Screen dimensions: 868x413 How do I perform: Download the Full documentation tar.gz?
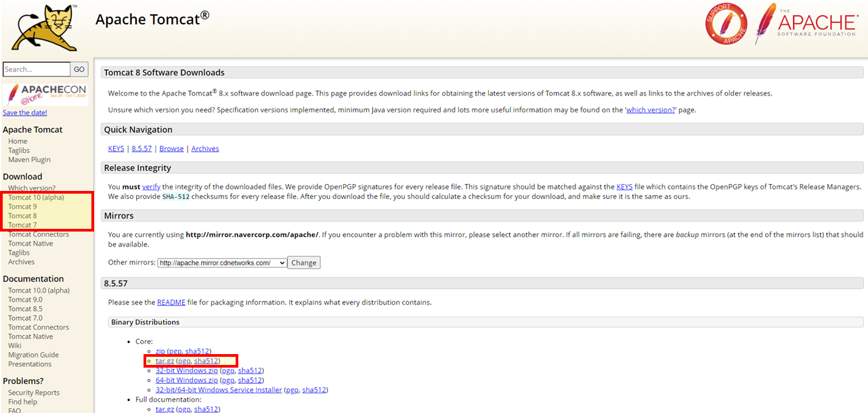165,409
